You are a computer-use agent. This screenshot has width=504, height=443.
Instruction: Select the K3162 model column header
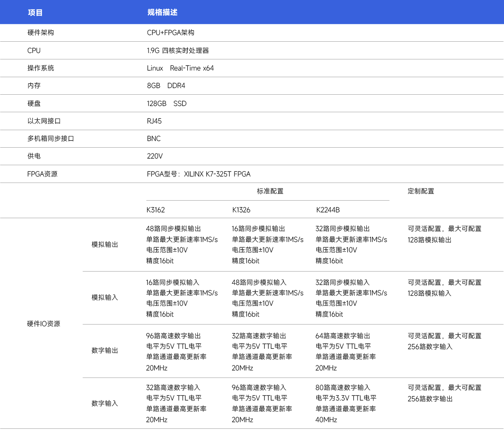click(x=155, y=210)
